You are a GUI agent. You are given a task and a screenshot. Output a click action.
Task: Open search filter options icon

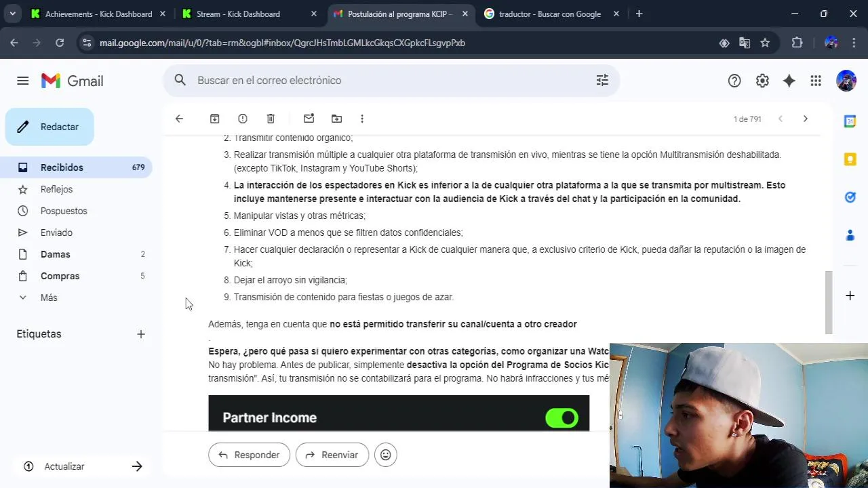[602, 80]
